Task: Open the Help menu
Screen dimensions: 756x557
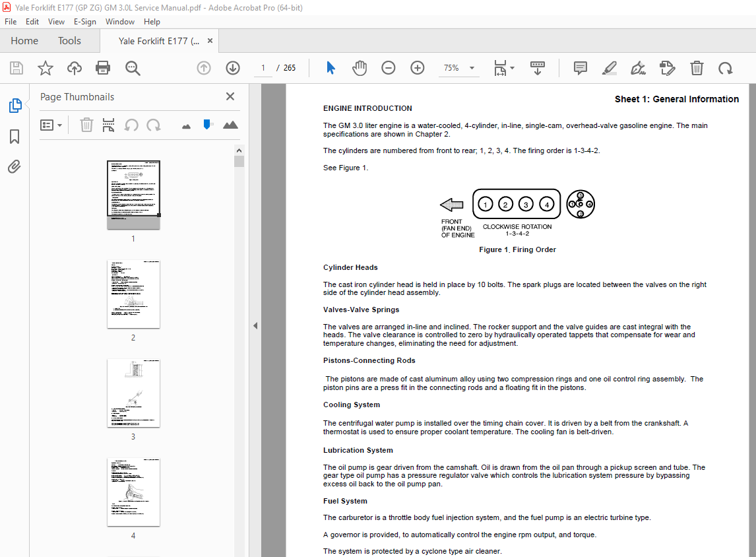Action: [x=152, y=22]
